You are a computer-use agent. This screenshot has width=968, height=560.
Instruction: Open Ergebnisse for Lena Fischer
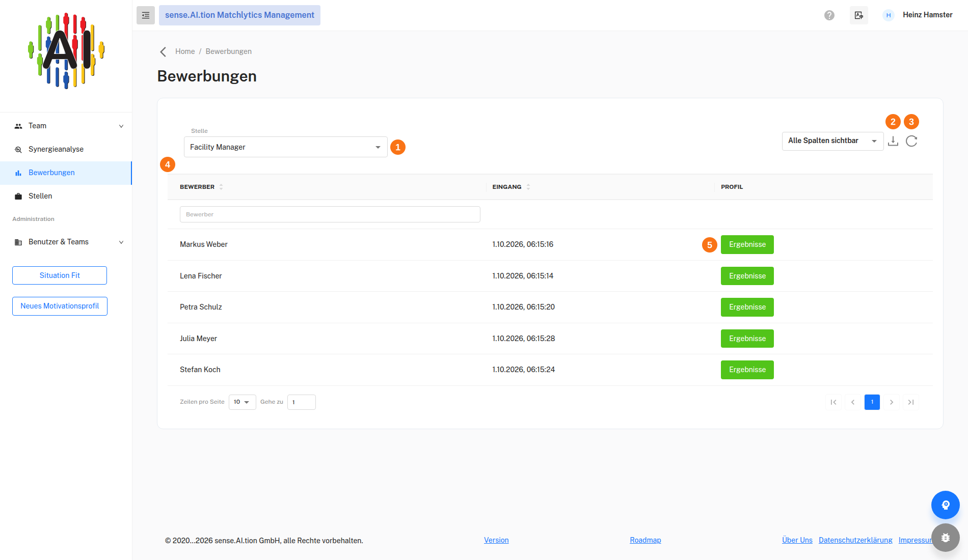[x=747, y=276]
